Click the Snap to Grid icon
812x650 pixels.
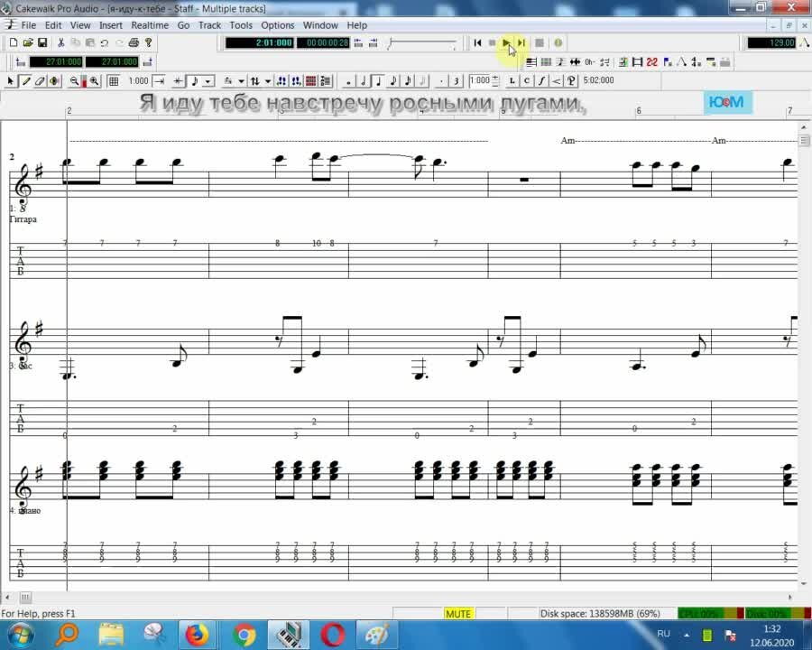114,81
